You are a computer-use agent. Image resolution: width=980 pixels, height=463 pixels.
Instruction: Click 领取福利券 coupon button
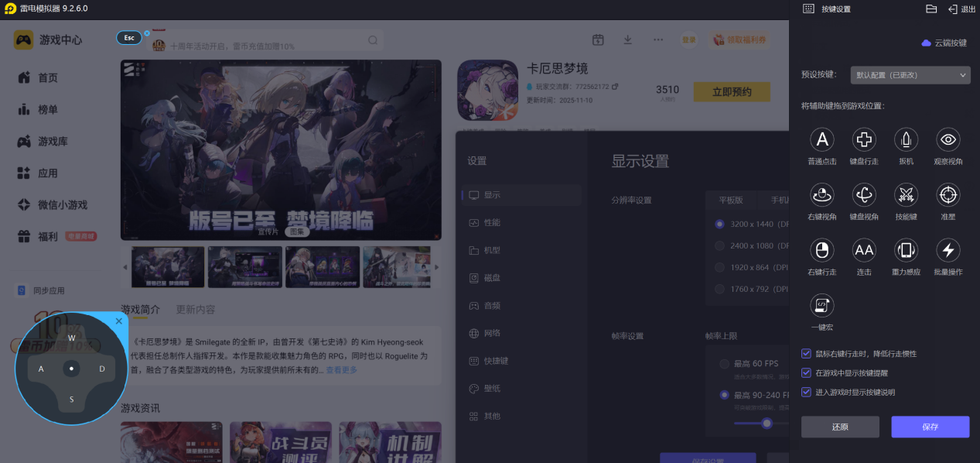click(739, 39)
